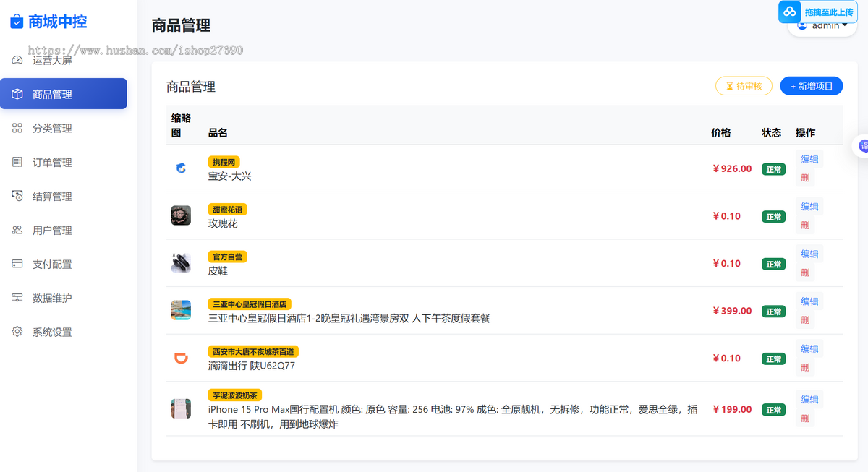The width and height of the screenshot is (868, 472).
Task: Click the 携程网 shop tag
Action: [x=224, y=162]
